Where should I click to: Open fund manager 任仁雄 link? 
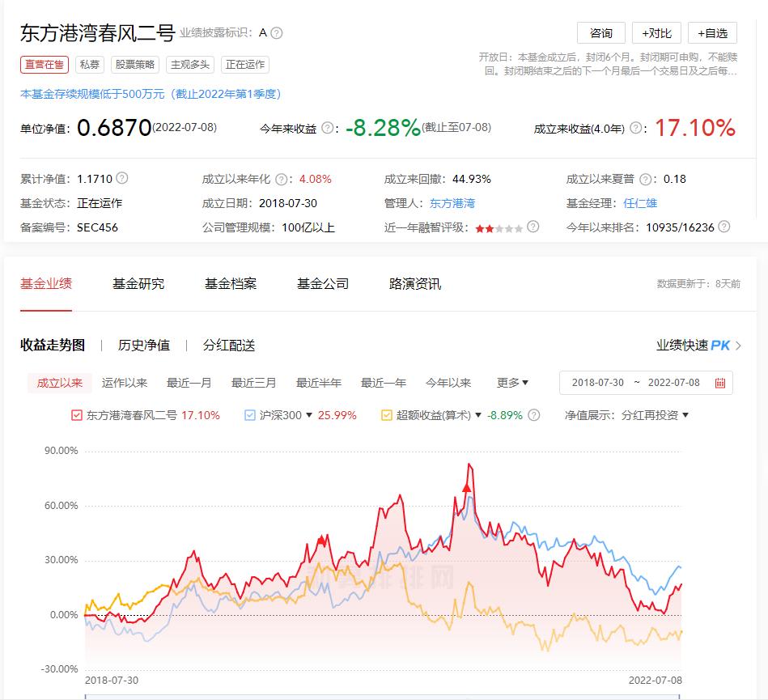point(639,203)
